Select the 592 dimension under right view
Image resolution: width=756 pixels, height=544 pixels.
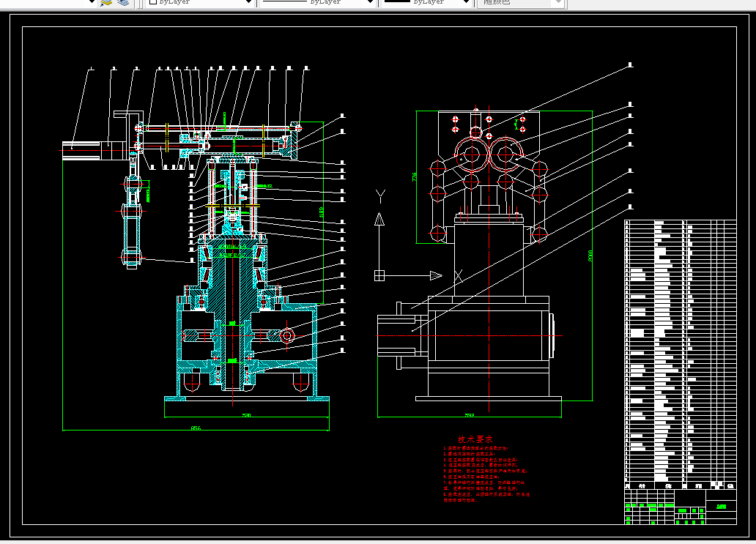point(469,415)
